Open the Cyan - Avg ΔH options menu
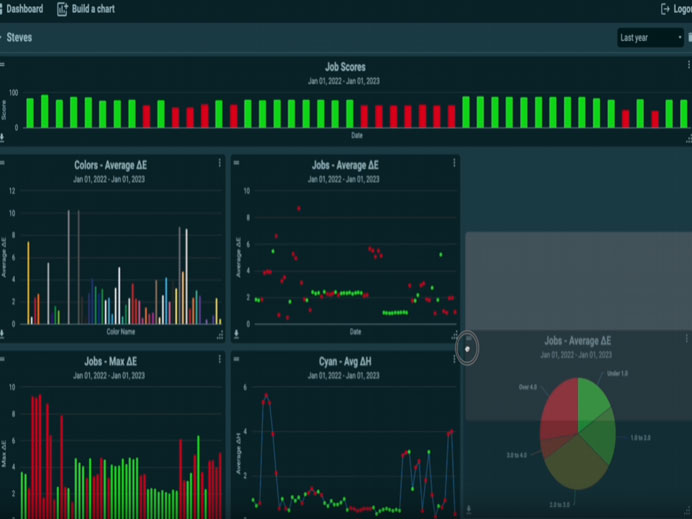 pos(454,360)
